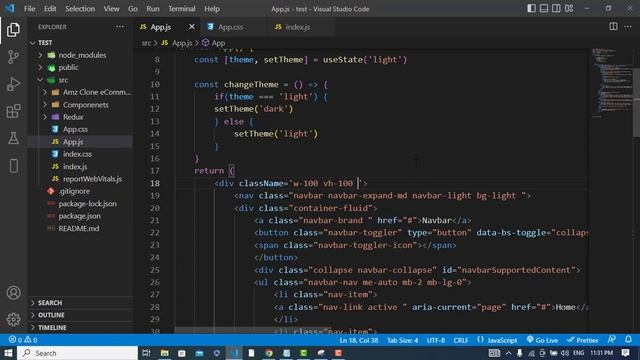Collapse the src folder
This screenshot has height=360, width=640.
[80, 80]
